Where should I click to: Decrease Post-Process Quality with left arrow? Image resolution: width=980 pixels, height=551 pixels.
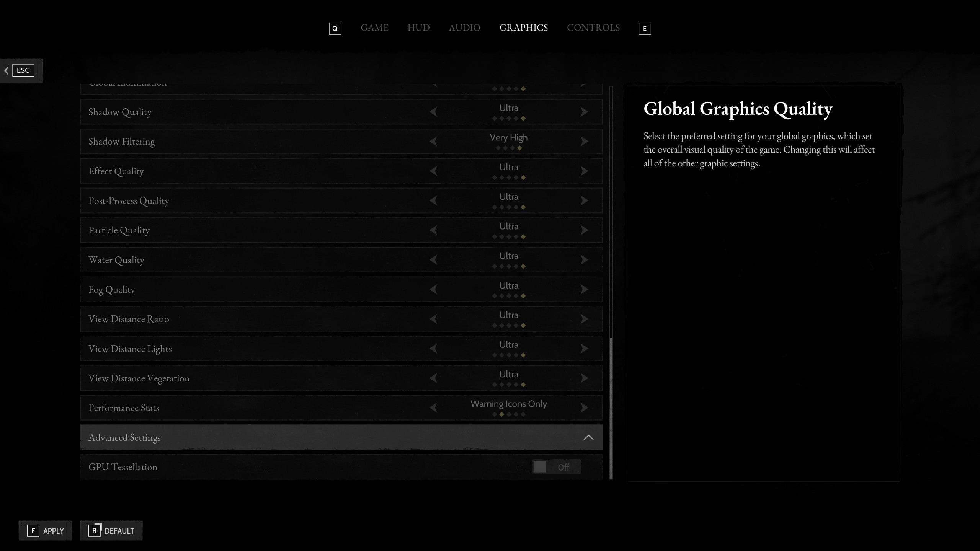pos(433,201)
